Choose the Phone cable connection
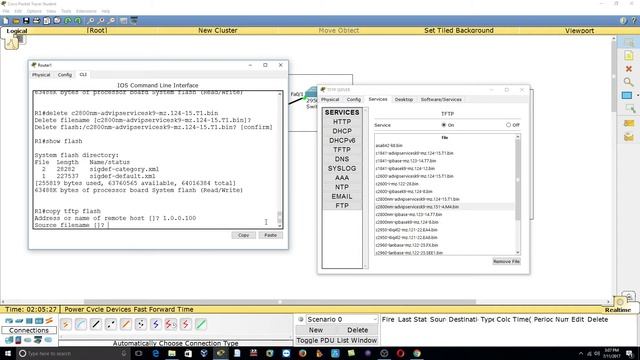Image resolution: width=640 pixels, height=360 pixels. [141, 324]
